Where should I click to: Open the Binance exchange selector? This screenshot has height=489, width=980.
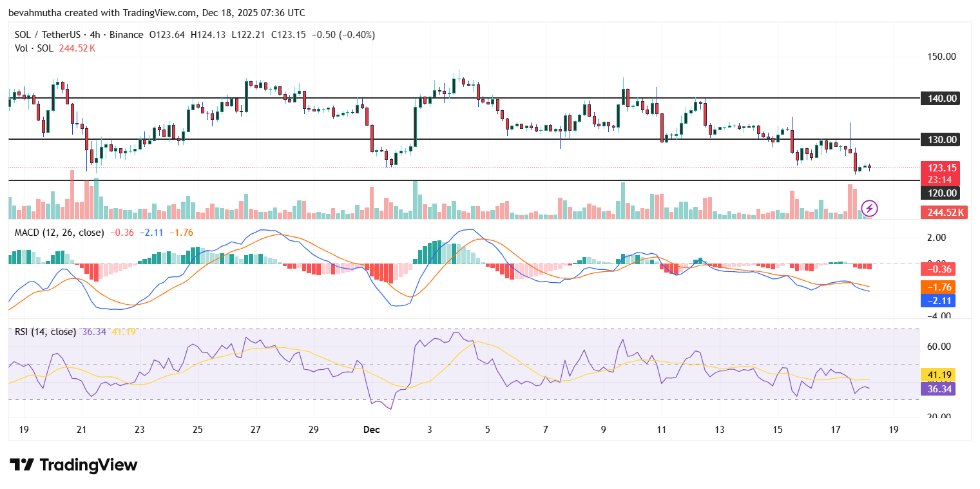(x=127, y=34)
